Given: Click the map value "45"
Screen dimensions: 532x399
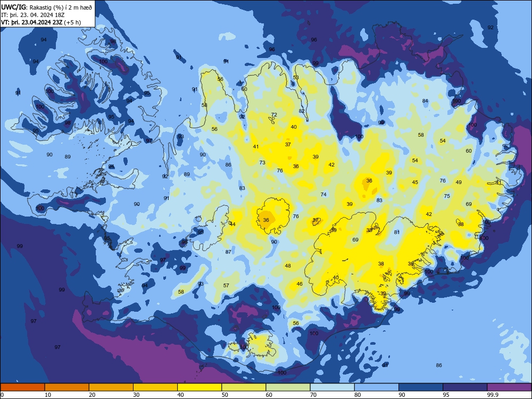Looking at the screenshot, I should click(x=415, y=182).
